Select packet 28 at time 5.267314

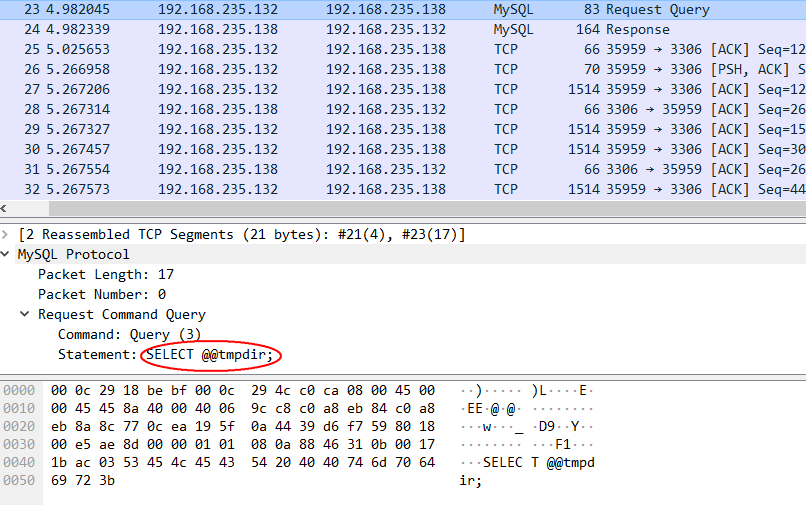[400, 109]
